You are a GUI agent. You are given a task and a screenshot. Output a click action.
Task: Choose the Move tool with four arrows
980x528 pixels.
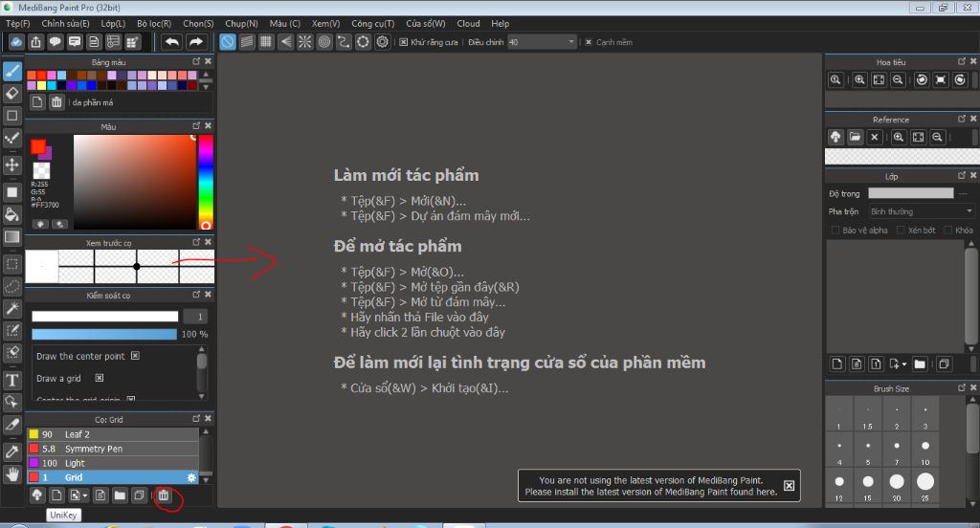11,165
